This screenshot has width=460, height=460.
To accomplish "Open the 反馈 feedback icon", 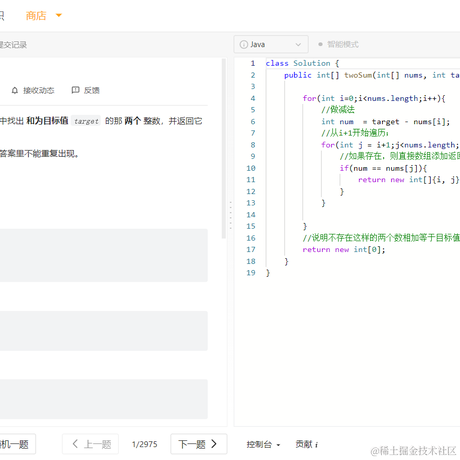I will point(76,90).
